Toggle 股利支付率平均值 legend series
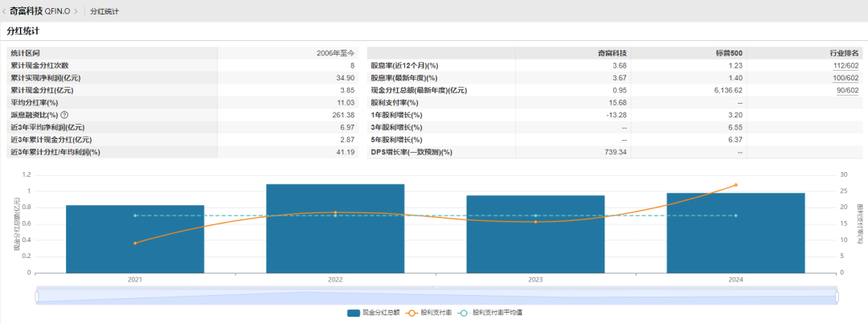Viewport: 868px width, 324px height. pos(491,313)
